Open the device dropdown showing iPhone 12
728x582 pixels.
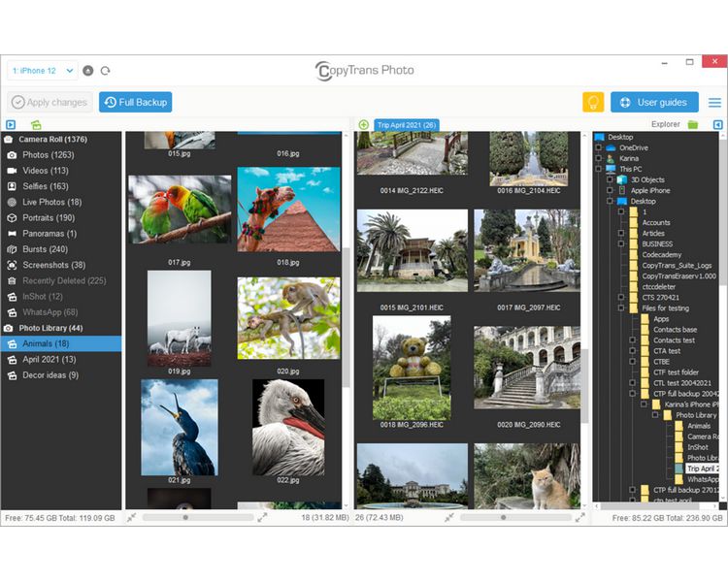(x=43, y=71)
